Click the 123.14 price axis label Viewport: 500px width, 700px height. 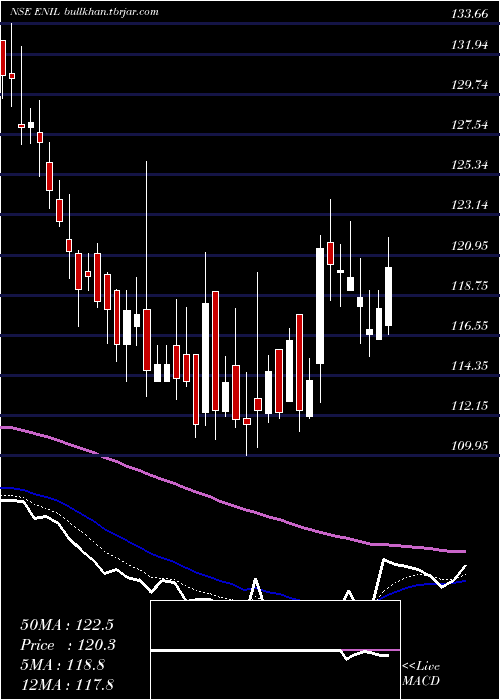469,205
